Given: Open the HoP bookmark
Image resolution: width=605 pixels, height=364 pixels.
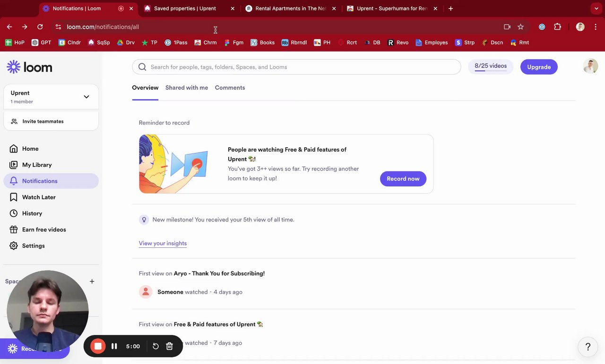Looking at the screenshot, I should [x=15, y=42].
